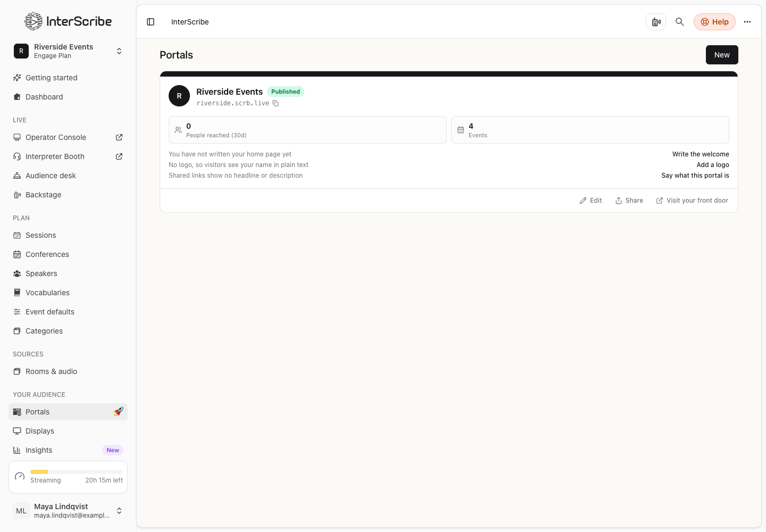
Task: Click the Vocabularies book icon
Action: click(x=17, y=293)
